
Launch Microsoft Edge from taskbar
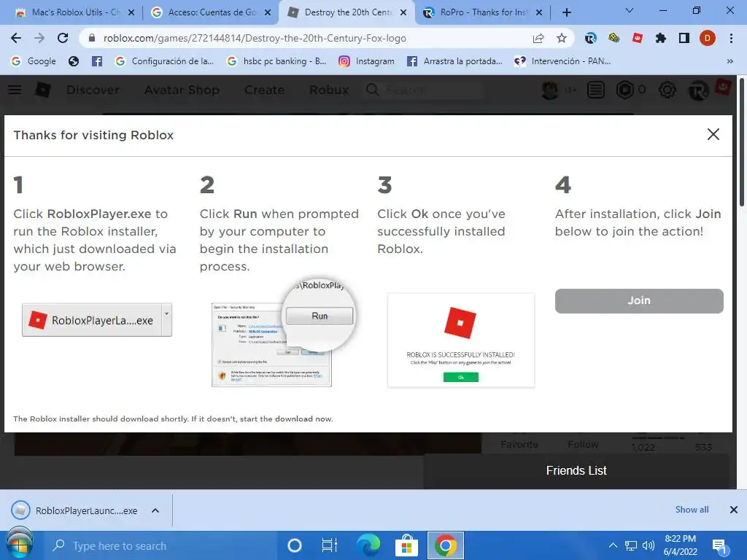368,545
